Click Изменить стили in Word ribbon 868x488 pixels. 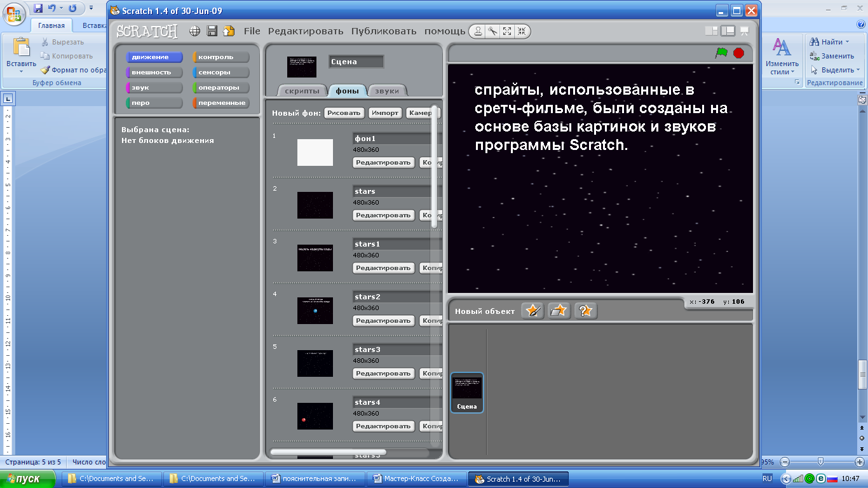pos(782,56)
